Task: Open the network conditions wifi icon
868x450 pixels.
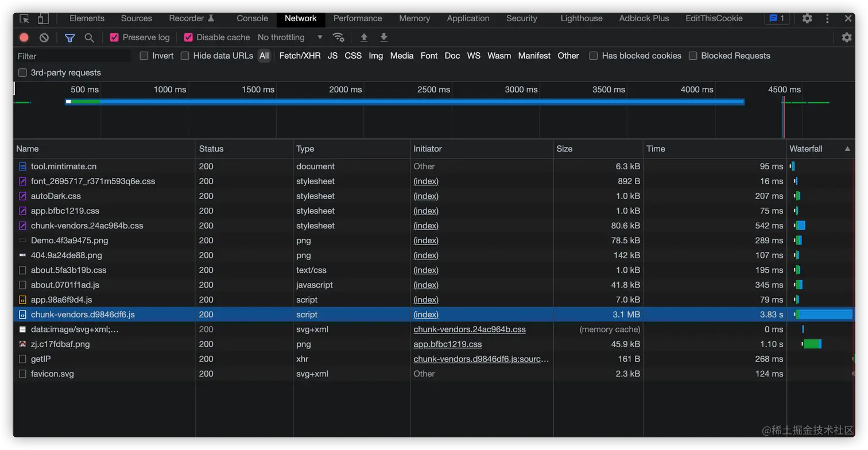Action: click(339, 37)
